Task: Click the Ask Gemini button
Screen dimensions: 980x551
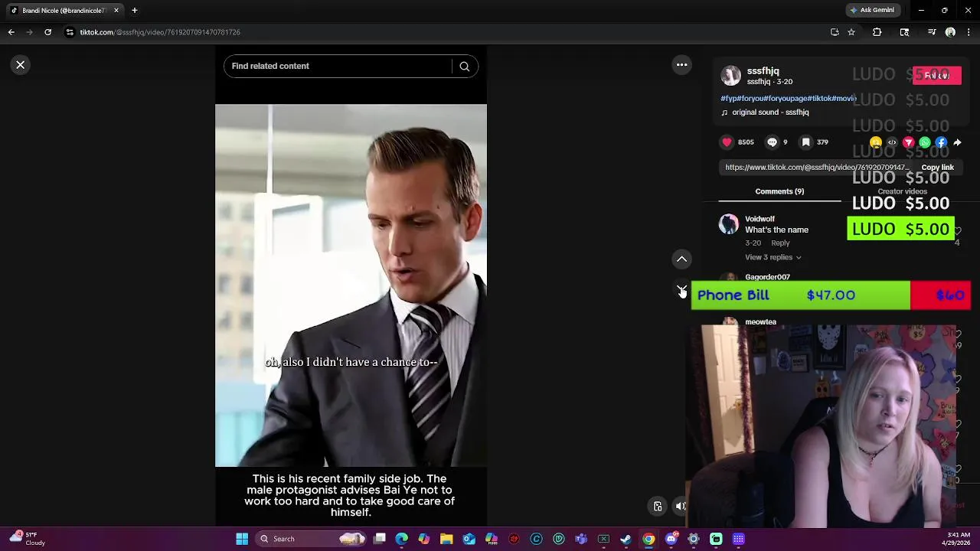Action: click(872, 11)
